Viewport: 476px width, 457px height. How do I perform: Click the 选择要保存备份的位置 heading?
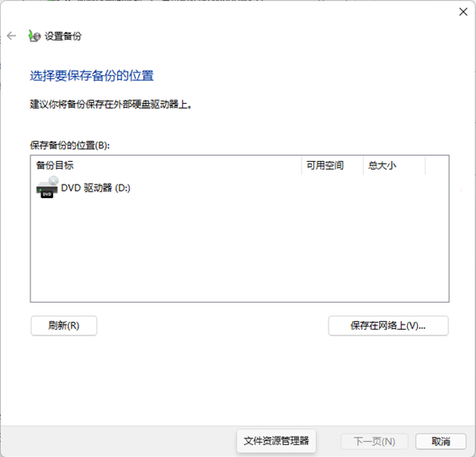(x=92, y=76)
